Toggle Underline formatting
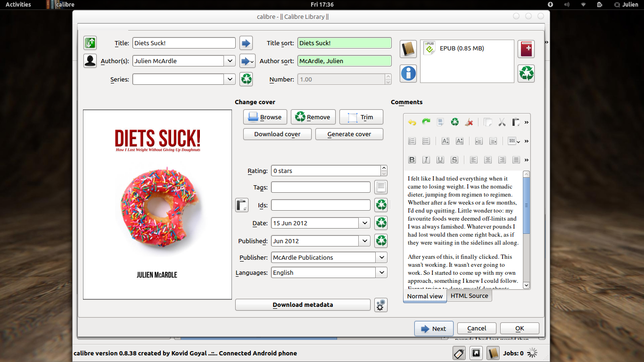This screenshot has width=644, height=362. (440, 160)
